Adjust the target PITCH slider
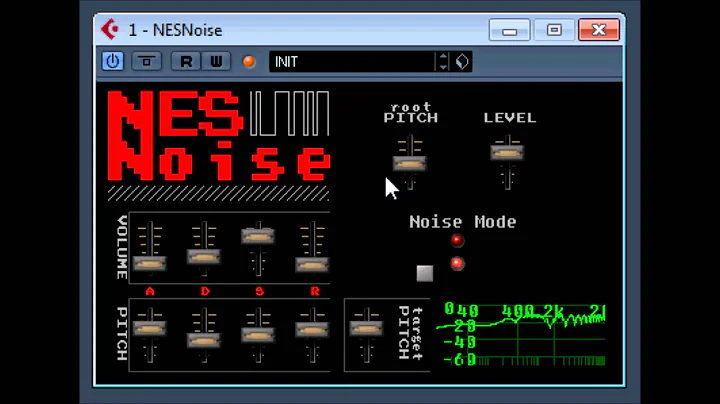Screen dimensions: 720x404 tap(366, 329)
